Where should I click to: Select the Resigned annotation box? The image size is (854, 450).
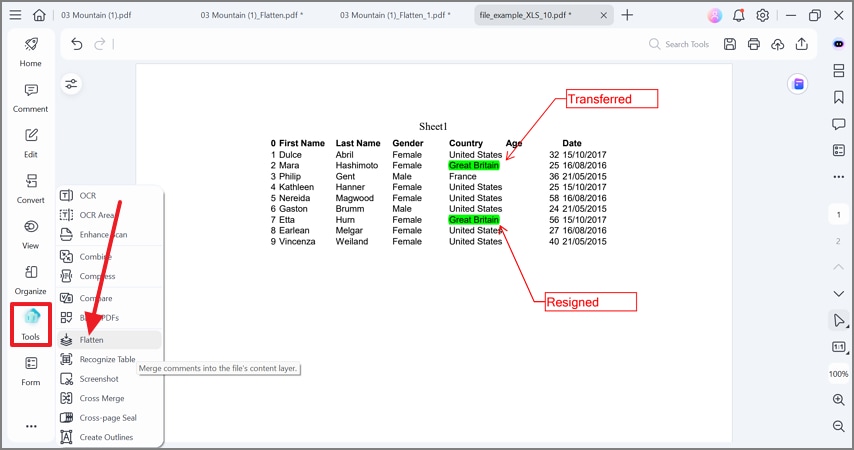[591, 302]
